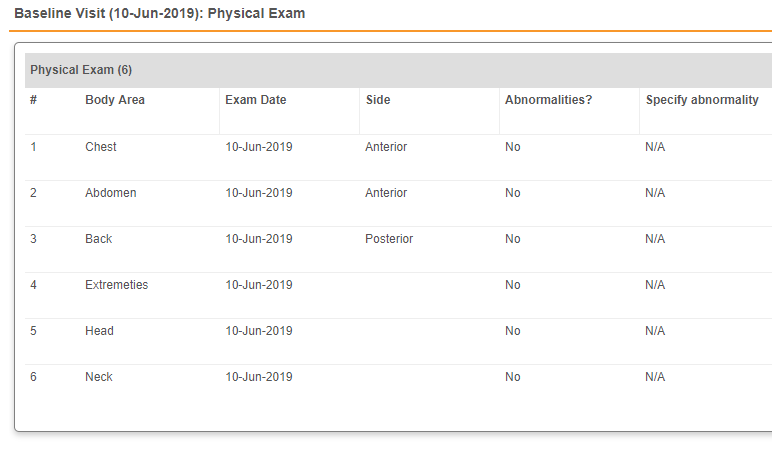Click the Physical Exam (6) section header
Viewport: 772px width, 452px height.
[81, 70]
